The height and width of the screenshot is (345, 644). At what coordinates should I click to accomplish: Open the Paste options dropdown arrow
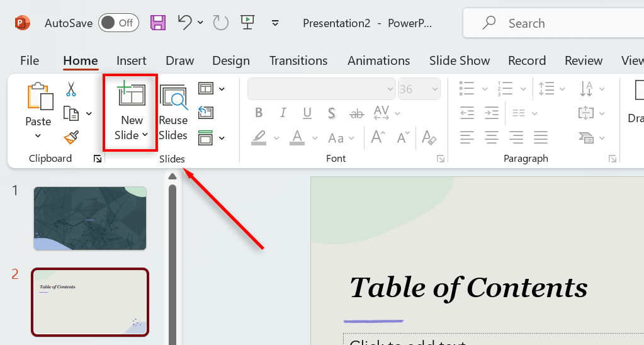pos(38,135)
